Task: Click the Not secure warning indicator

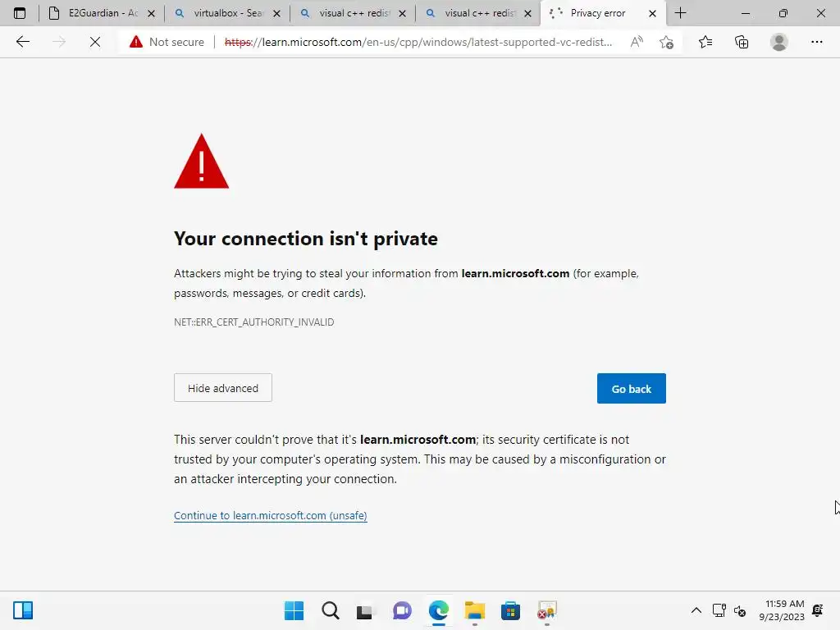Action: pyautogui.click(x=167, y=42)
